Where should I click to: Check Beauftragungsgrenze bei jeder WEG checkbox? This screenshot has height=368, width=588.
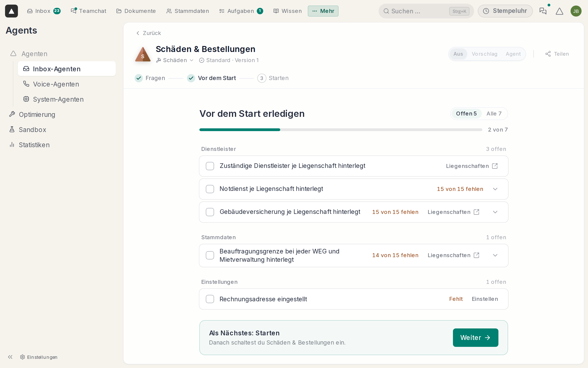coord(210,255)
